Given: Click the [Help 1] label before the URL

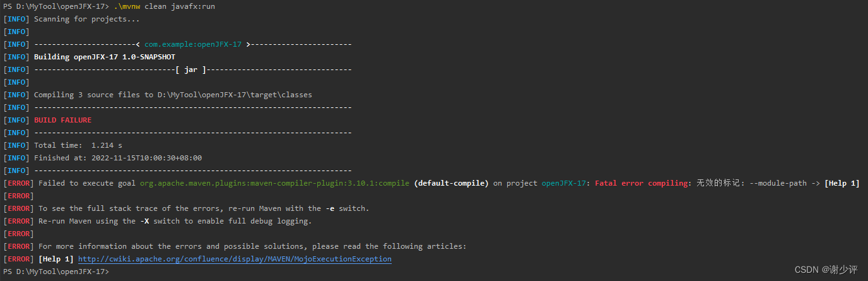Looking at the screenshot, I should [56, 259].
